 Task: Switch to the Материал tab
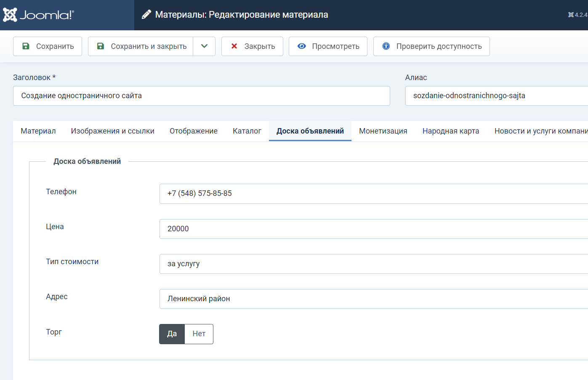(x=38, y=131)
